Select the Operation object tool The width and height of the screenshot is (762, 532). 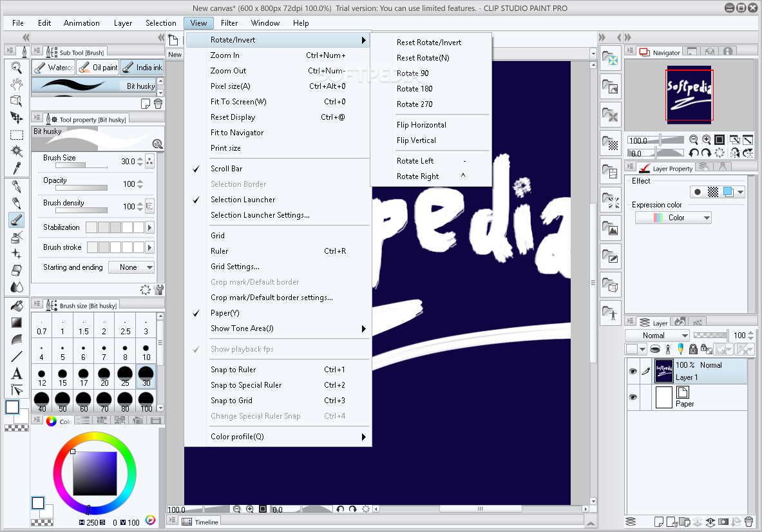tap(17, 100)
